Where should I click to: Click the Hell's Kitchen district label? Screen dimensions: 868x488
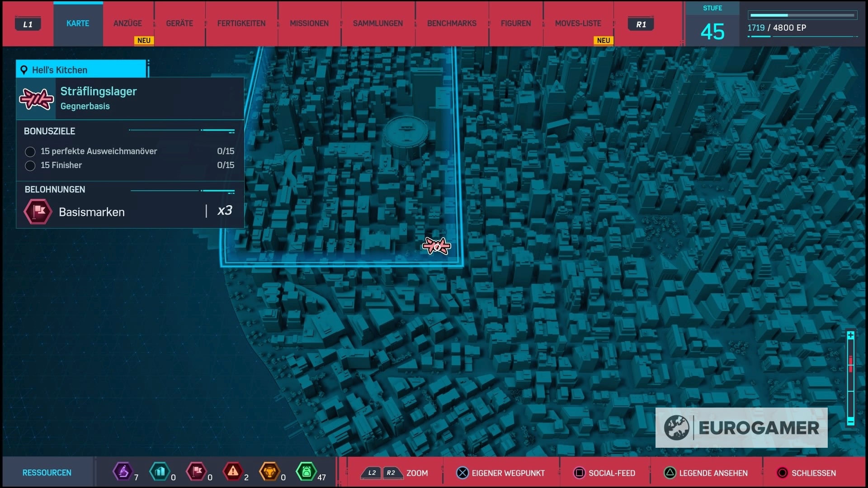(x=60, y=70)
